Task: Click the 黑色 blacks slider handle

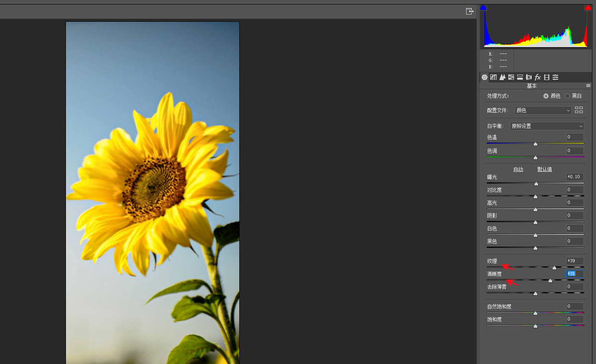Action: [535, 248]
